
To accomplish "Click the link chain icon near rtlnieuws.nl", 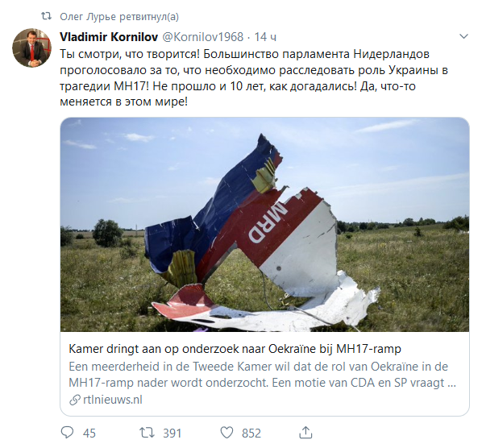I will pos(74,400).
